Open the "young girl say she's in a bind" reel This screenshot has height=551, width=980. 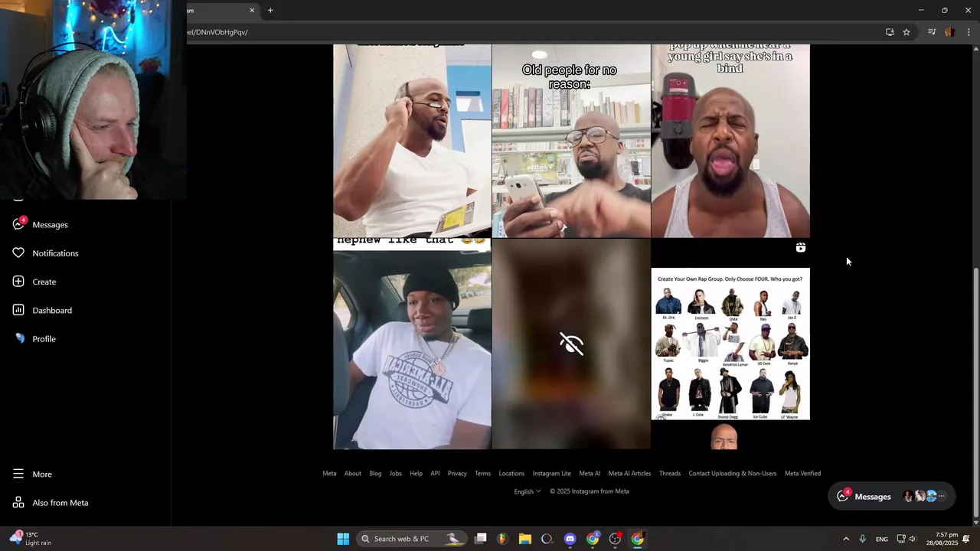(x=730, y=141)
